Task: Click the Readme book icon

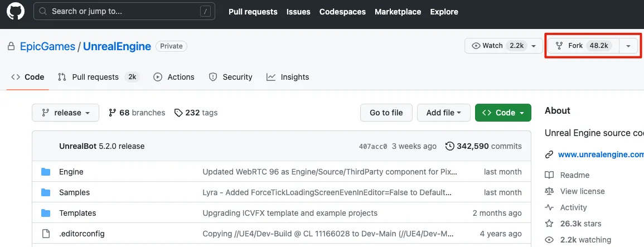Action: coord(549,175)
